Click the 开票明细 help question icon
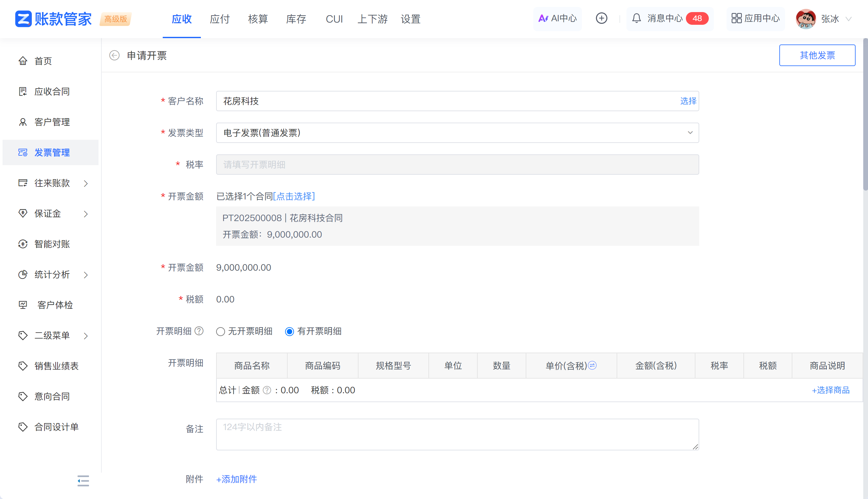This screenshot has width=868, height=499. tap(199, 331)
